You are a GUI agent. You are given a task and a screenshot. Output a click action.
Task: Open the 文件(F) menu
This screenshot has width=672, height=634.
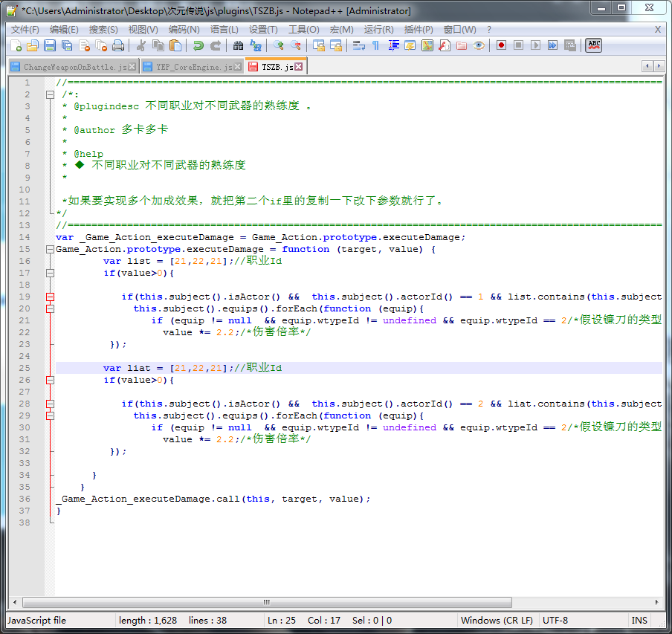25,30
